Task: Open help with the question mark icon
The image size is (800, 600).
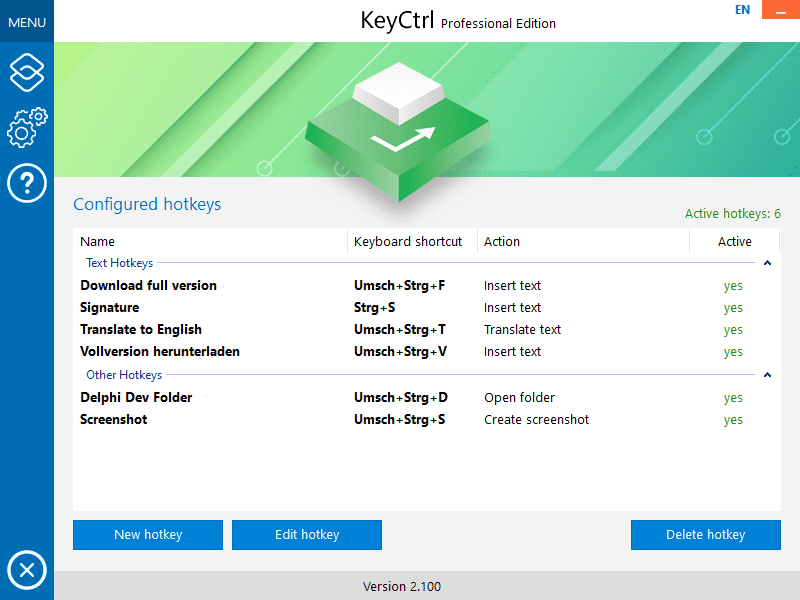Action: pyautogui.click(x=27, y=183)
